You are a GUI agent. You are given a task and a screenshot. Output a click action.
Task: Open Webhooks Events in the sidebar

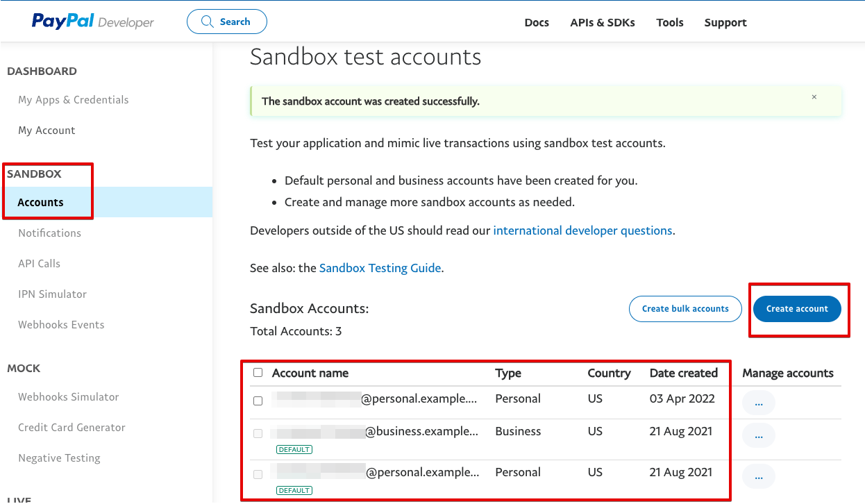(61, 325)
